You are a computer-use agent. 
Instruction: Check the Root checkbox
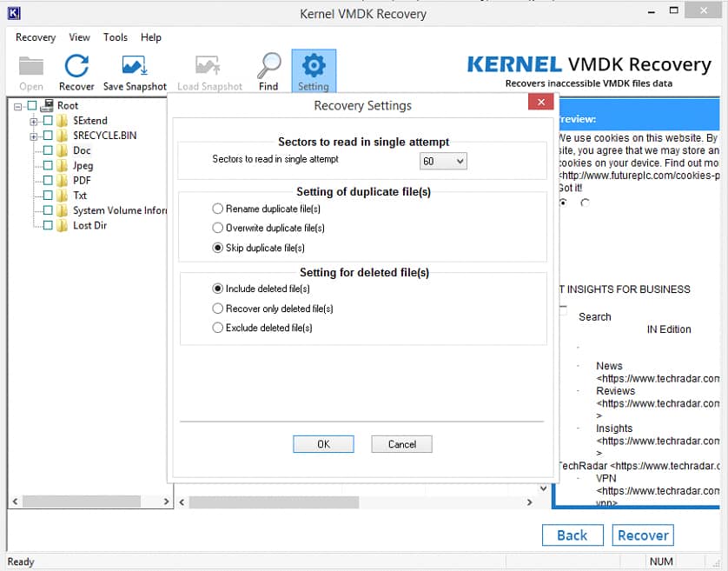[31, 105]
